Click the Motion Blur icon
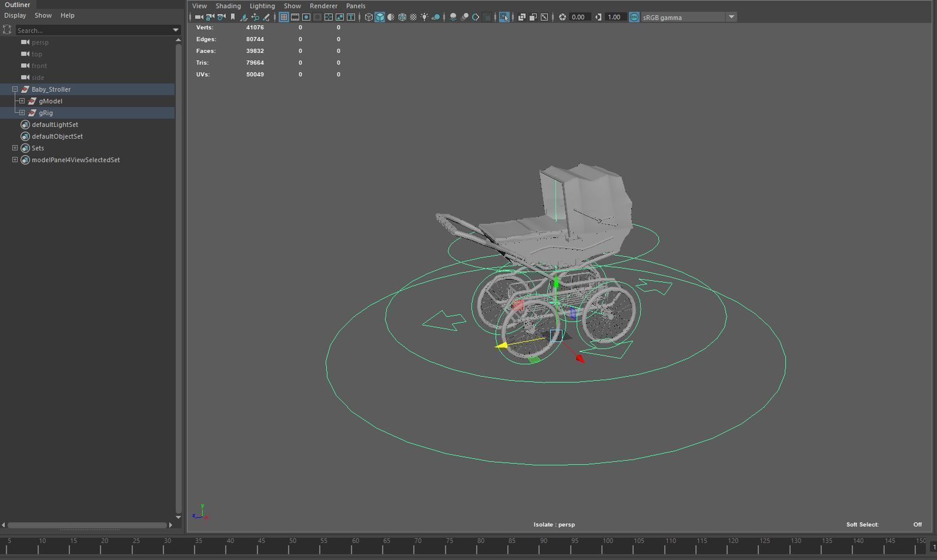This screenshot has height=560, width=937. click(464, 17)
